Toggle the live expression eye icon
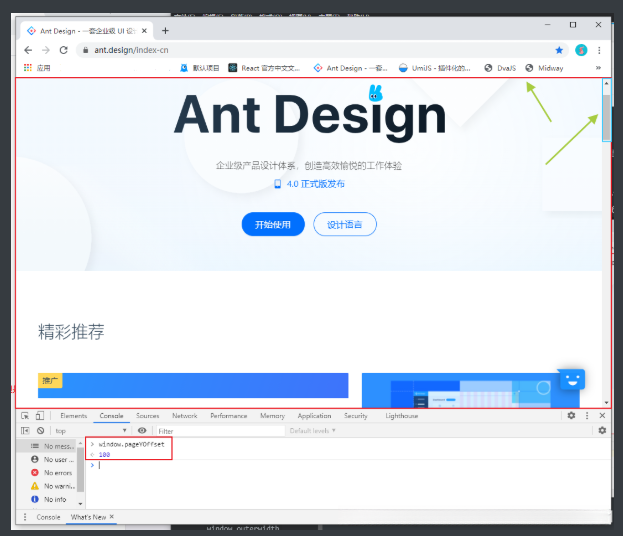The width and height of the screenshot is (623, 536). click(142, 431)
